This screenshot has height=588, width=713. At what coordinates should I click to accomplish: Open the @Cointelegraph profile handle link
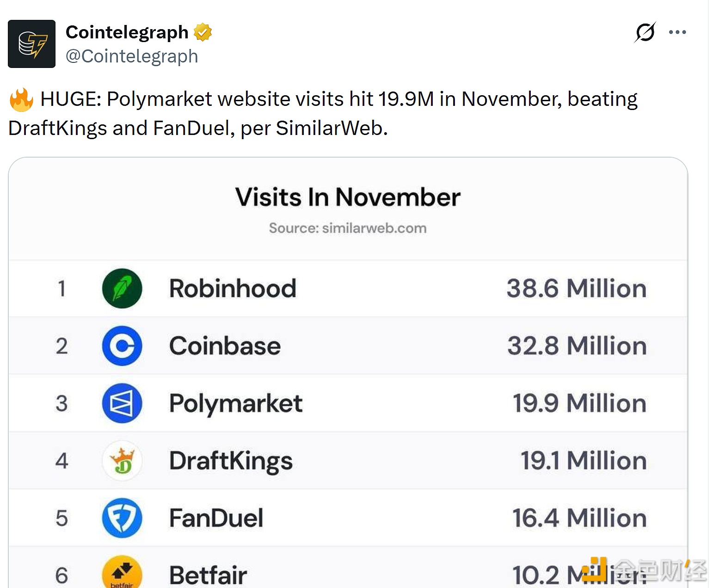pos(132,56)
